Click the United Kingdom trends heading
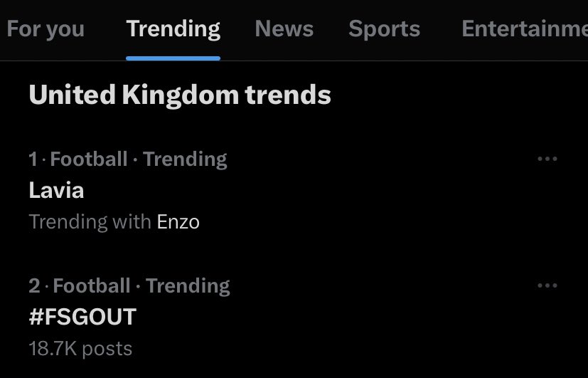588x378 pixels. pos(180,95)
